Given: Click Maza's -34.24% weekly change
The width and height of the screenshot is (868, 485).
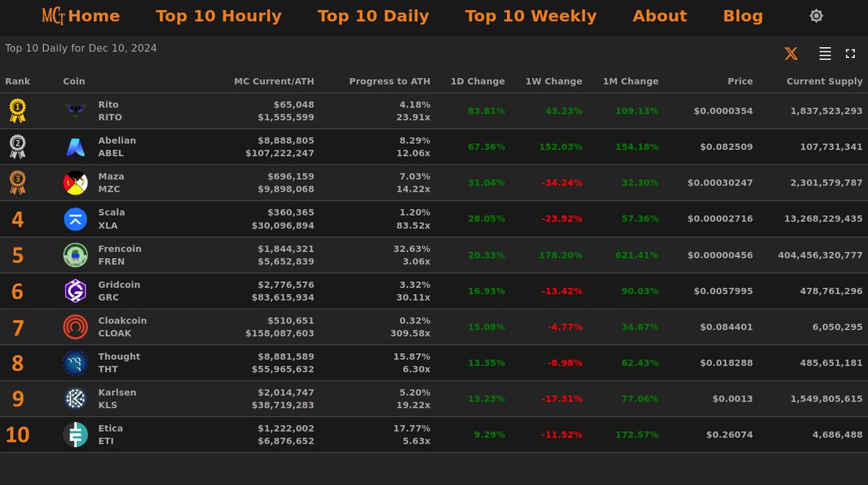Looking at the screenshot, I should (x=562, y=183).
